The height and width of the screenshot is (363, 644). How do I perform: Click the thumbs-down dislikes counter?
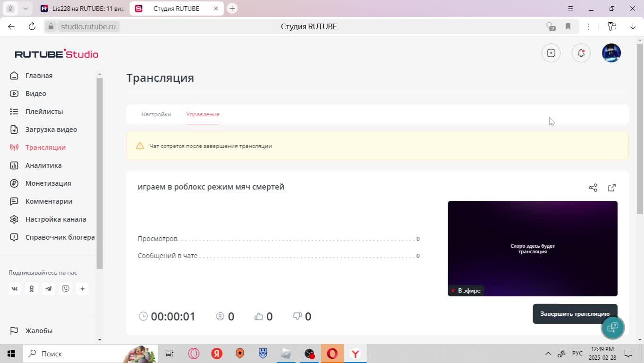coord(302,317)
